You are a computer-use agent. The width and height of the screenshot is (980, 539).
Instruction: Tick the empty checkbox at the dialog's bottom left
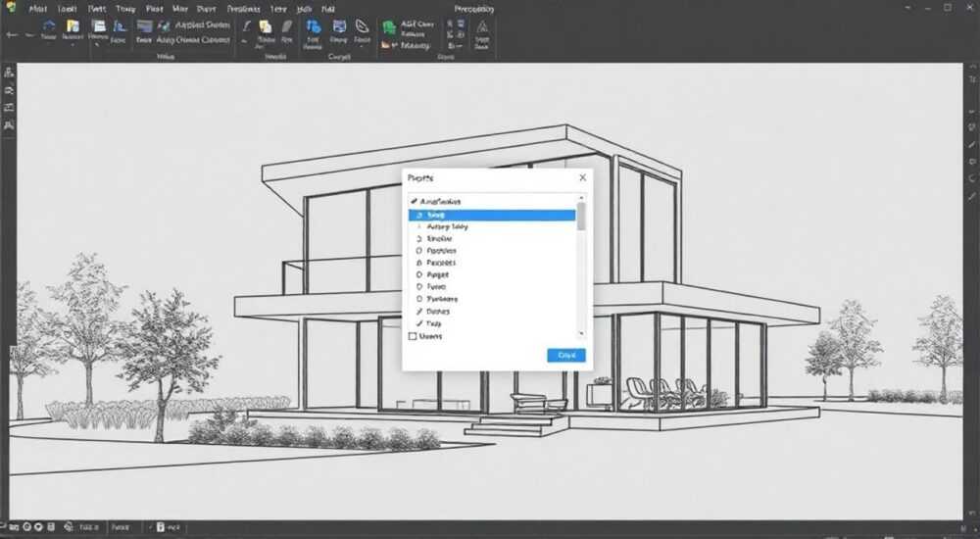click(413, 336)
